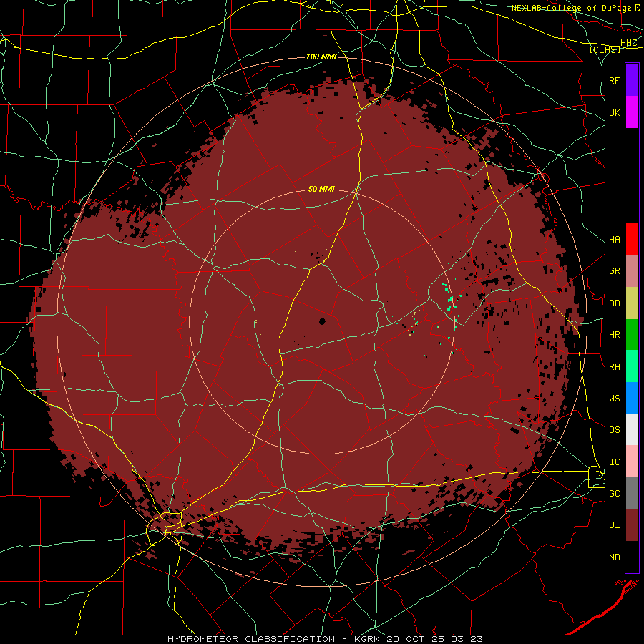Click the WS legend label
644x644 pixels.
coord(615,399)
